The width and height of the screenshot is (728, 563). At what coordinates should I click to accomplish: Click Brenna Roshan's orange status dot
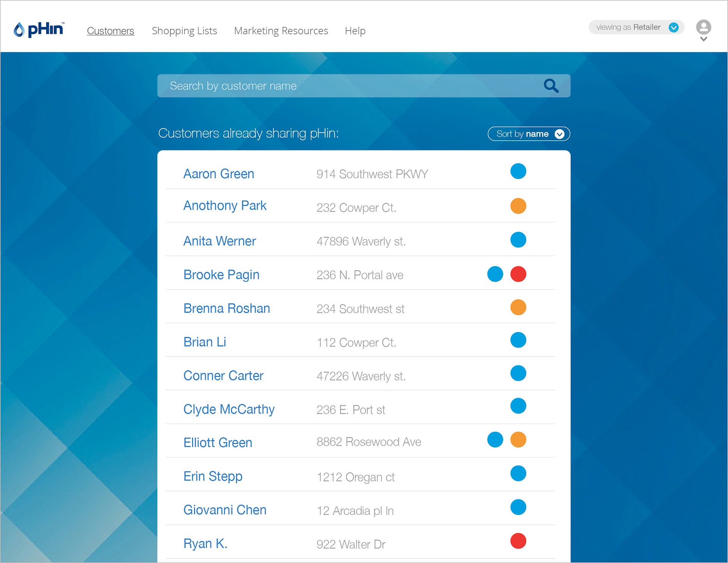pos(518,307)
